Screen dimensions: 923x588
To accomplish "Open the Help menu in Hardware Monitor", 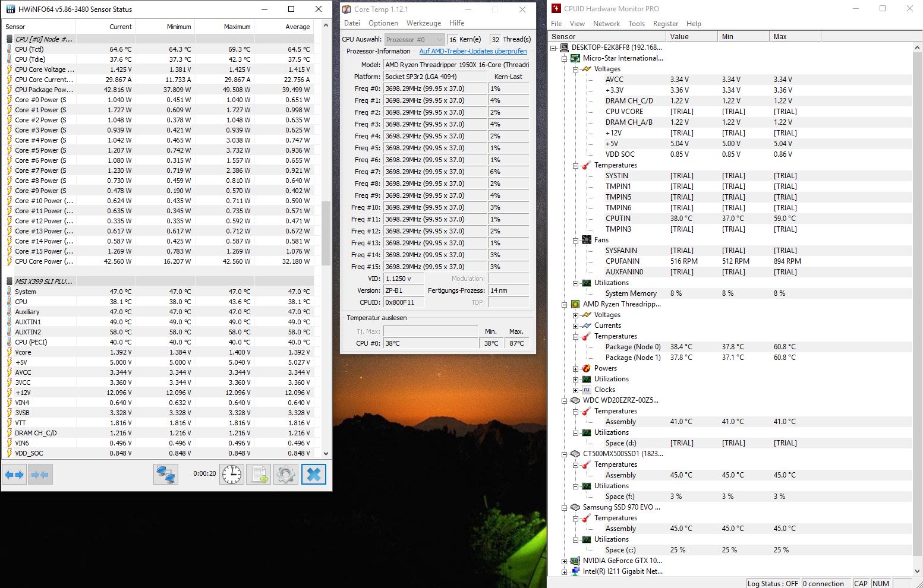I will tap(694, 24).
